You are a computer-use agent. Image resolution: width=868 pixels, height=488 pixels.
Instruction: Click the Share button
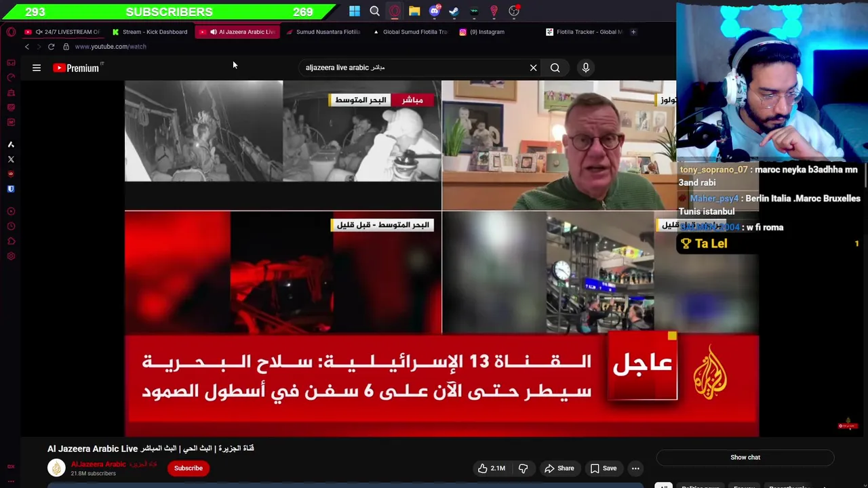click(559, 468)
